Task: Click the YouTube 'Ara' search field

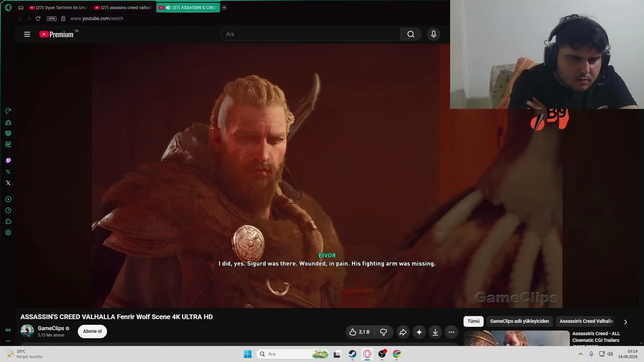Action: pyautogui.click(x=310, y=34)
